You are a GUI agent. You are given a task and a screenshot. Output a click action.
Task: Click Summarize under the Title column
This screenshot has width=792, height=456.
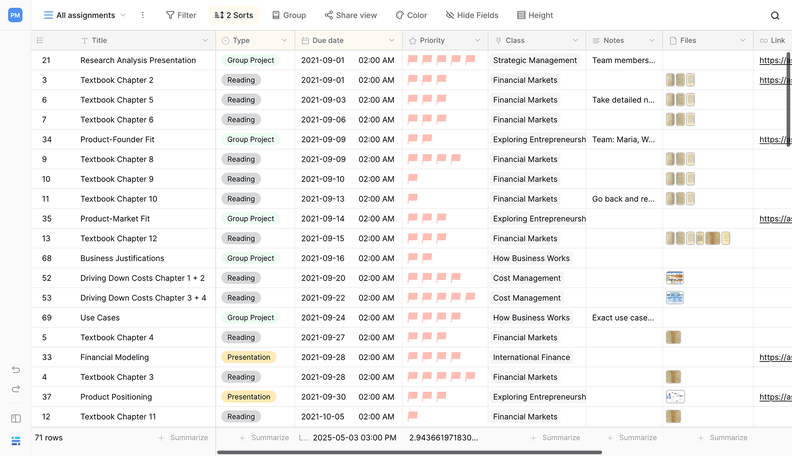(183, 437)
